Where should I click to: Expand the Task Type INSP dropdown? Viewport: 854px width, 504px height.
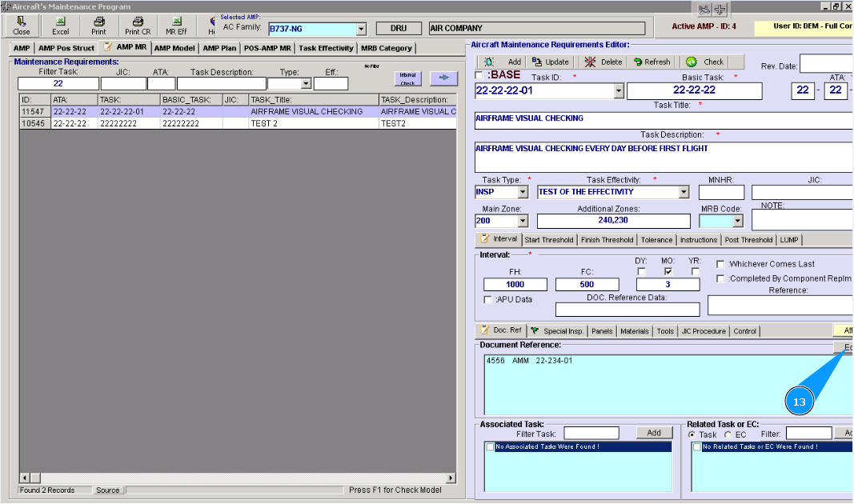click(523, 192)
